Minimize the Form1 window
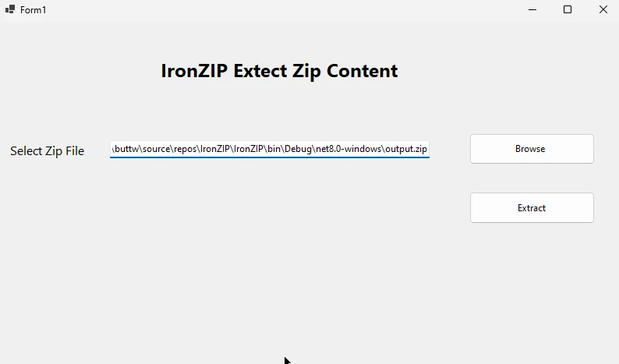619x364 pixels. click(532, 9)
